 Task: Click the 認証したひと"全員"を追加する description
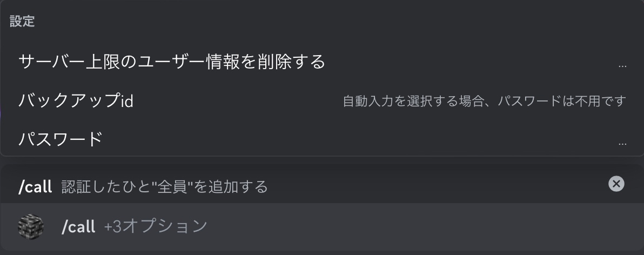tap(164, 187)
